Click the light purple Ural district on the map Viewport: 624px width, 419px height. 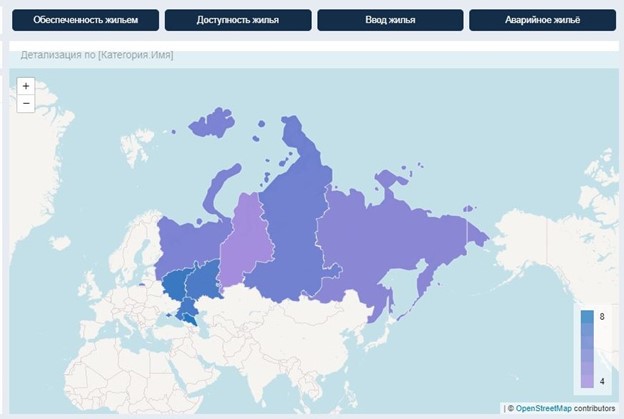pyautogui.click(x=247, y=239)
